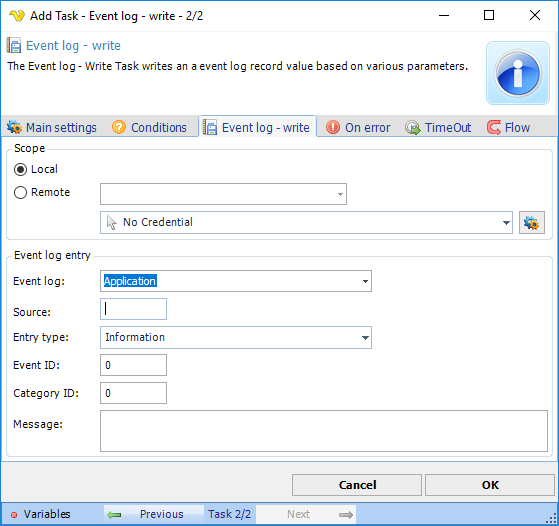The width and height of the screenshot is (559, 526).
Task: Open the TimeOut tab
Action: 438,127
